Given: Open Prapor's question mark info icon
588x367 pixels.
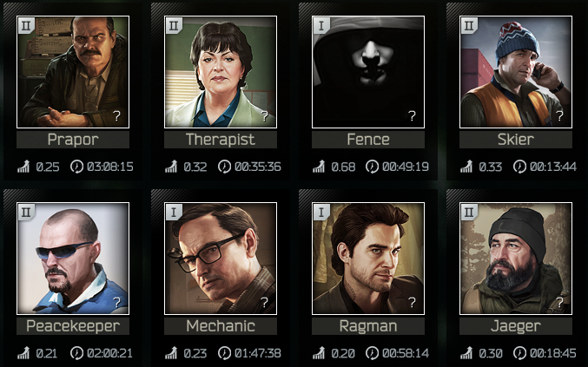Looking at the screenshot, I should 117,116.
